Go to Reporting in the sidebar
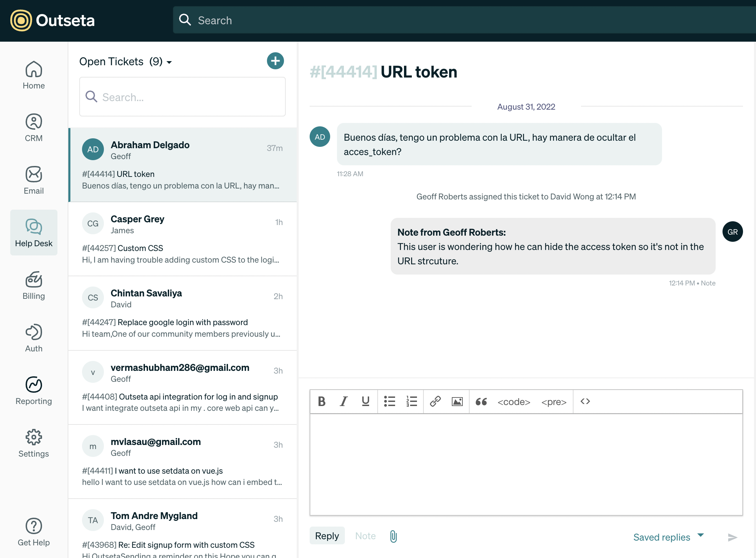Screen dimensions: 756x558 33,391
